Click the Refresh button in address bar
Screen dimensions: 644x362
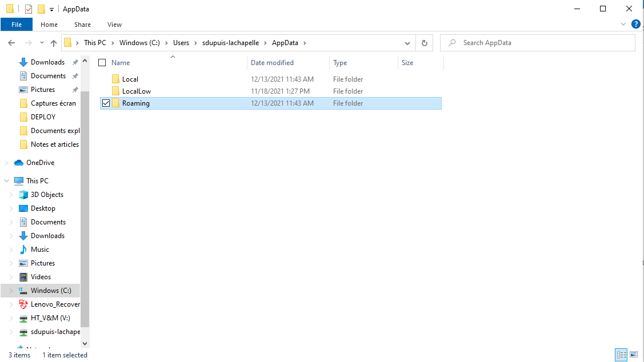[x=424, y=43]
